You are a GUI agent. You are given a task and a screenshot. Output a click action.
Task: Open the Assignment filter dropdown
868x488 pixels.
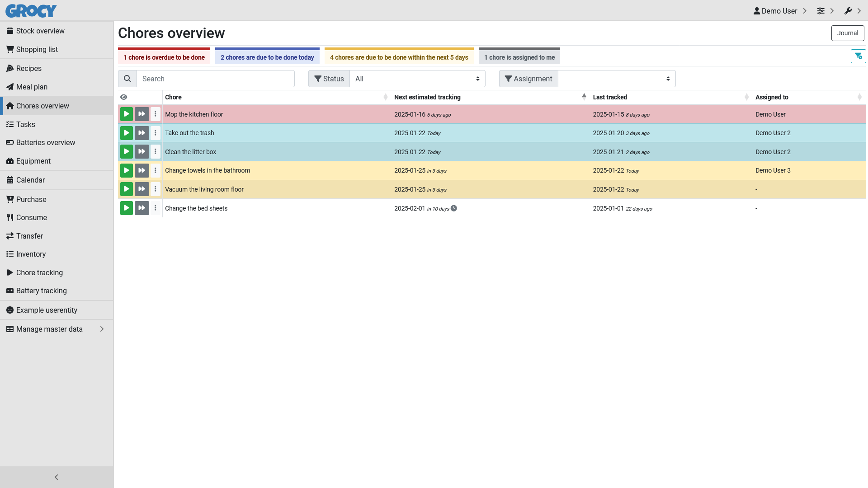616,79
